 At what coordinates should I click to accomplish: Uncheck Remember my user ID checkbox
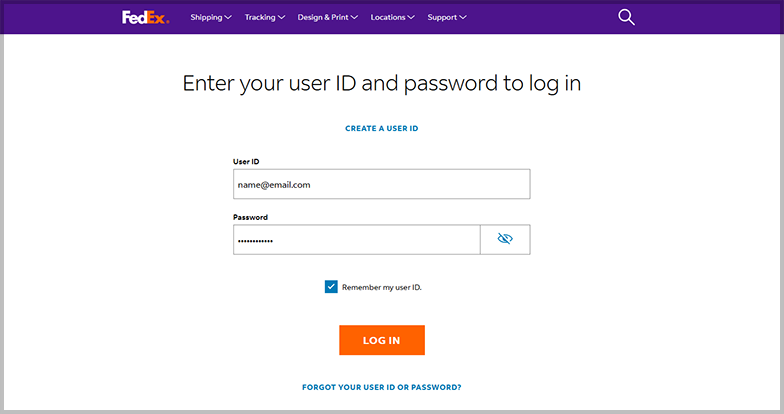pyautogui.click(x=331, y=287)
